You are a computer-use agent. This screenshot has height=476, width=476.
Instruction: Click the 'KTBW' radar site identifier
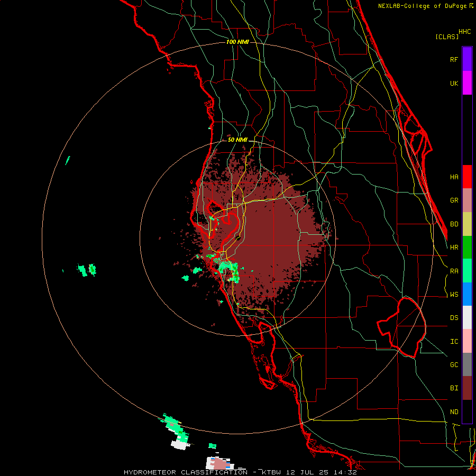click(272, 472)
